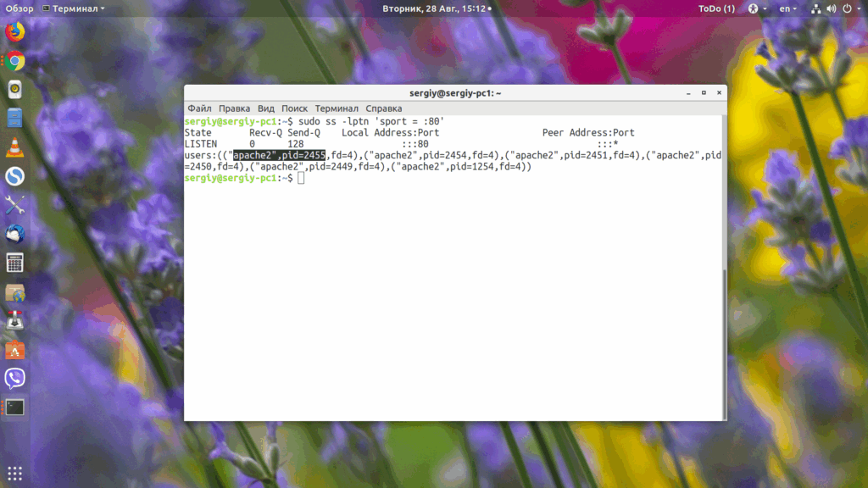
Task: Open the Calculator dock icon
Action: [x=15, y=263]
